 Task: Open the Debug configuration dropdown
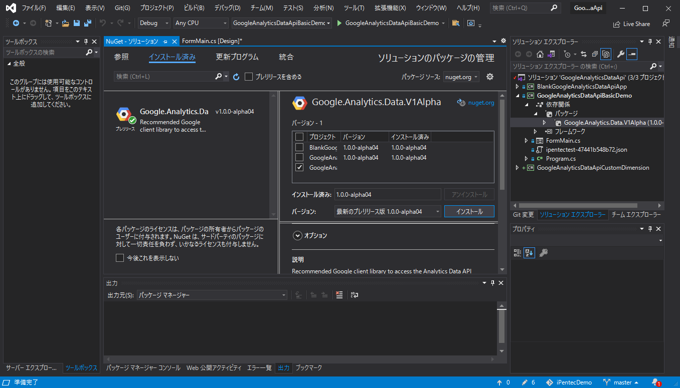coord(154,23)
